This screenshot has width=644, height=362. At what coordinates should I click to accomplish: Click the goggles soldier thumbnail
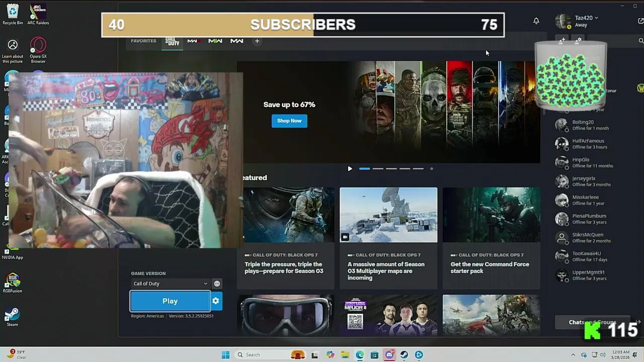pyautogui.click(x=285, y=316)
